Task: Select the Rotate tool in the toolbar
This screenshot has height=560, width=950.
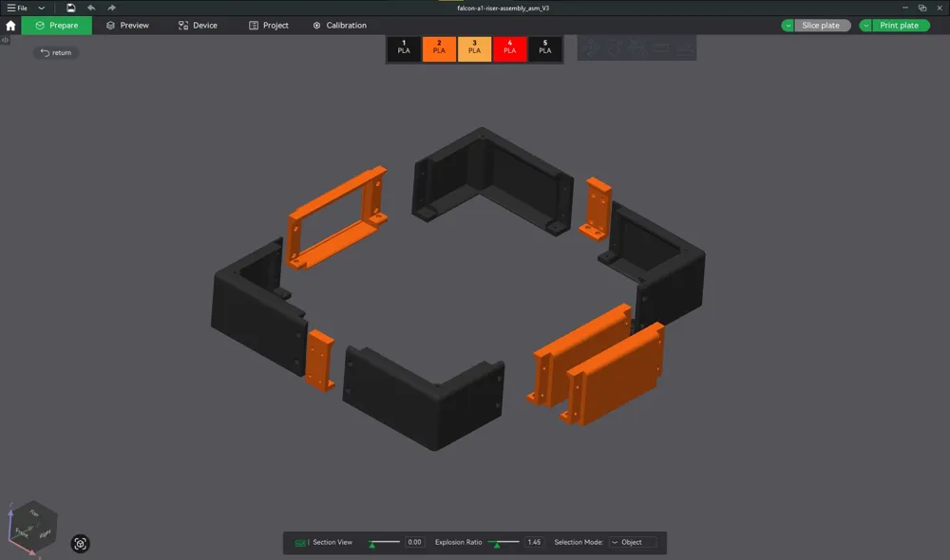Action: pyautogui.click(x=616, y=47)
